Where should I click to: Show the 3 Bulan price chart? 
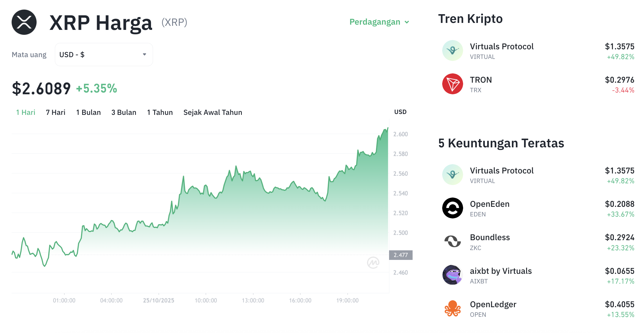(x=124, y=112)
